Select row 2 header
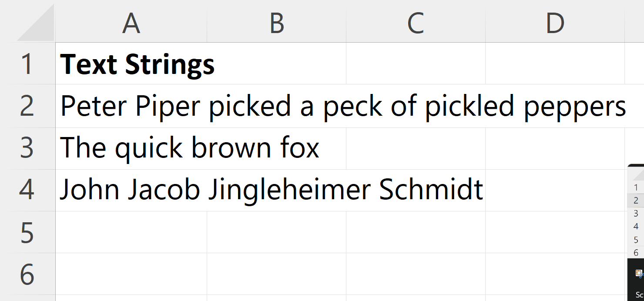644x301 pixels. [x=27, y=106]
